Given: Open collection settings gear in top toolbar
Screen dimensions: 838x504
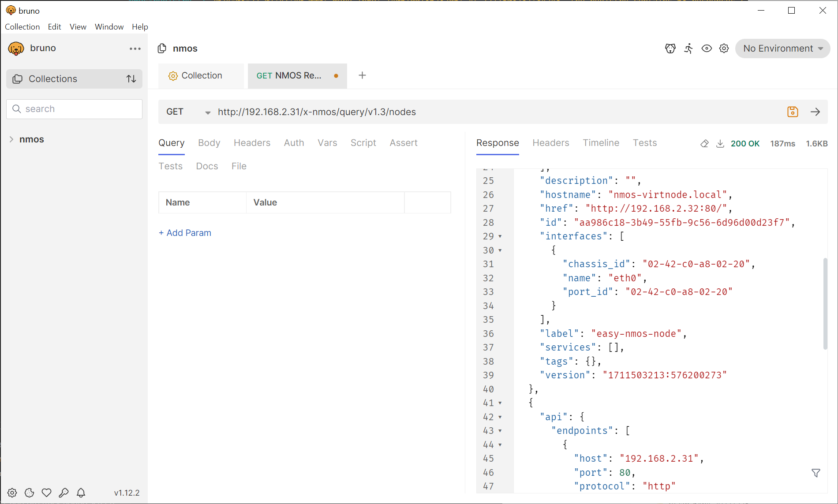Looking at the screenshot, I should [x=724, y=49].
